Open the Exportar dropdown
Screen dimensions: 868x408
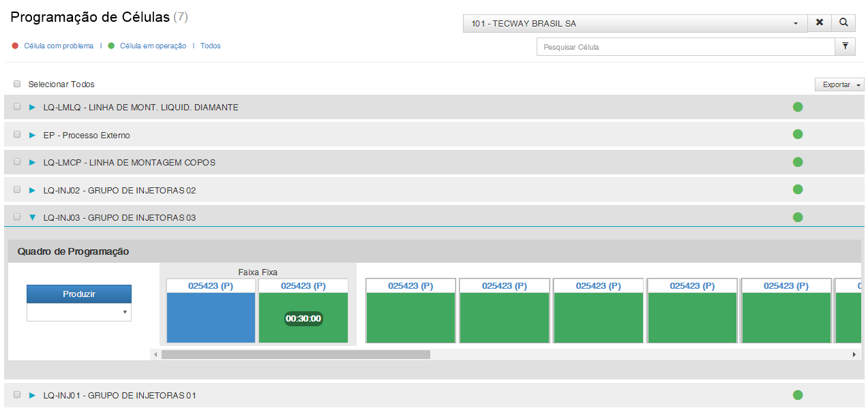pyautogui.click(x=839, y=84)
